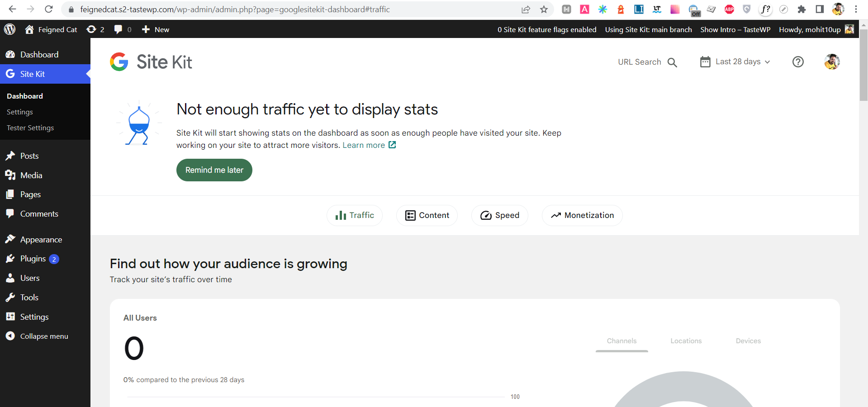
Task: Click the Google Site Kit logo
Action: (x=151, y=62)
